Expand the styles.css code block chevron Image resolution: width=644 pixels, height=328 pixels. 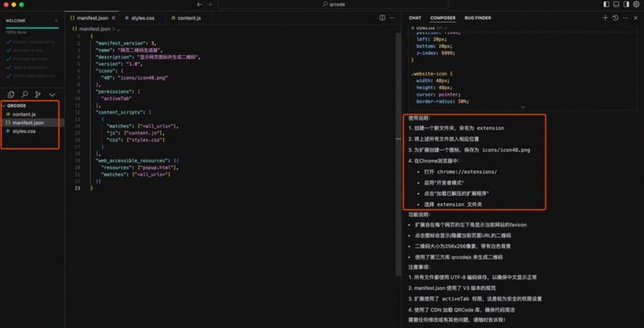(x=522, y=107)
